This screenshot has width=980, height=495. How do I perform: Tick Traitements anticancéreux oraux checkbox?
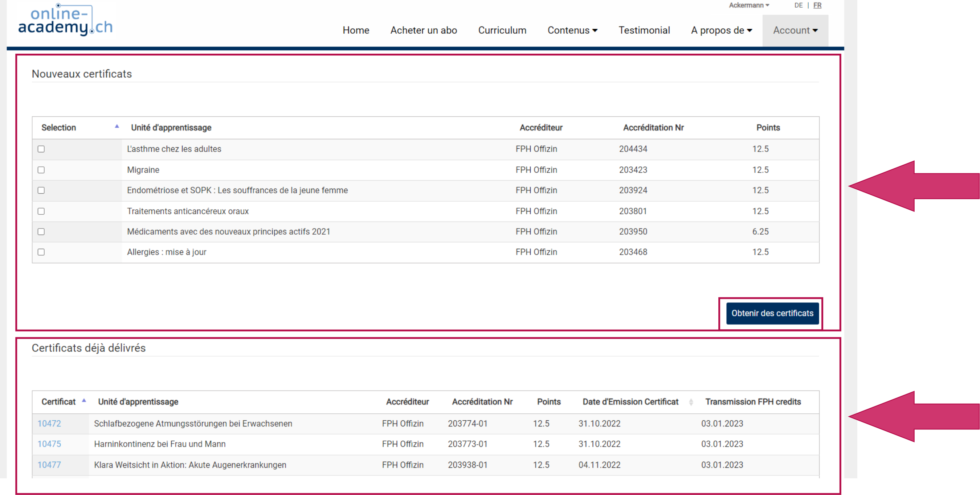coord(41,211)
